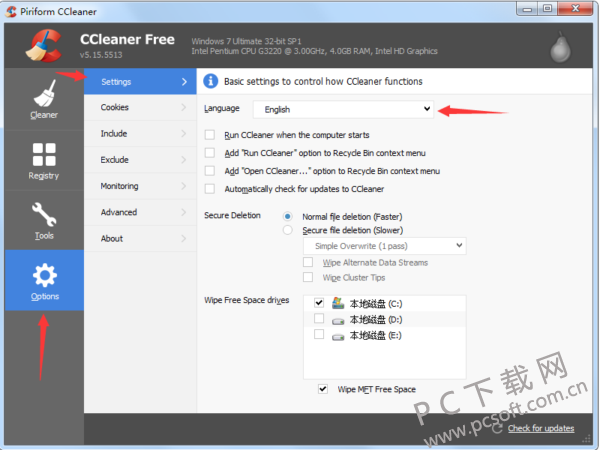Click the chevron on the Monitoring row

point(184,186)
